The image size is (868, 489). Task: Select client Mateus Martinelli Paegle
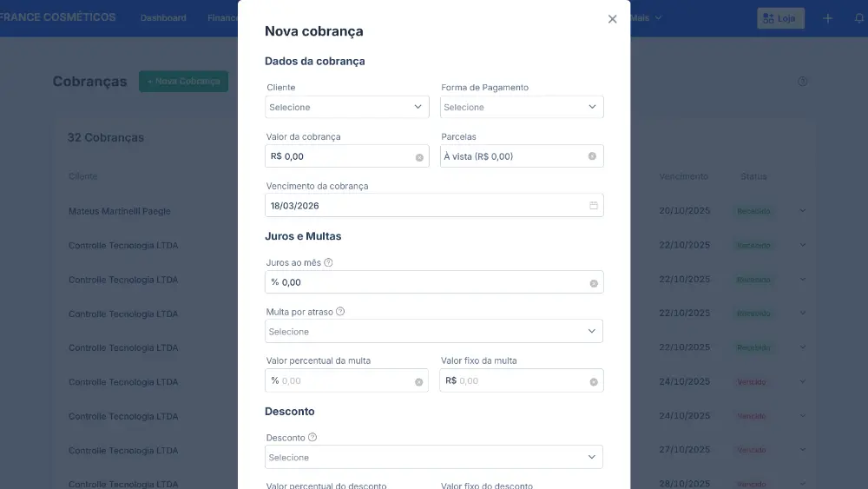click(x=120, y=211)
